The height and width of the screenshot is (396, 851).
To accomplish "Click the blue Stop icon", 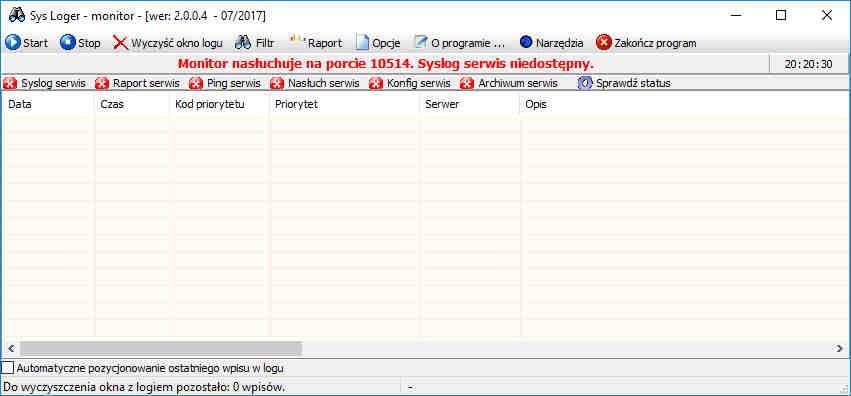I will point(68,42).
